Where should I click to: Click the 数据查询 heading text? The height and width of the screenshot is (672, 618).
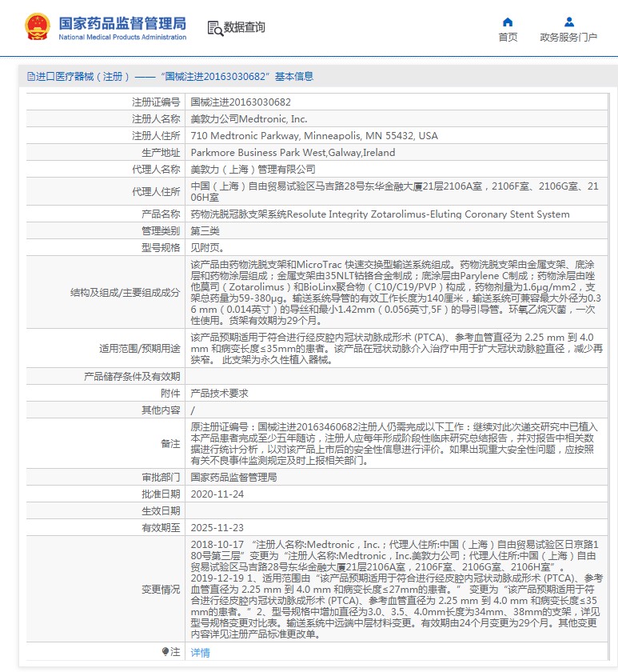244,27
